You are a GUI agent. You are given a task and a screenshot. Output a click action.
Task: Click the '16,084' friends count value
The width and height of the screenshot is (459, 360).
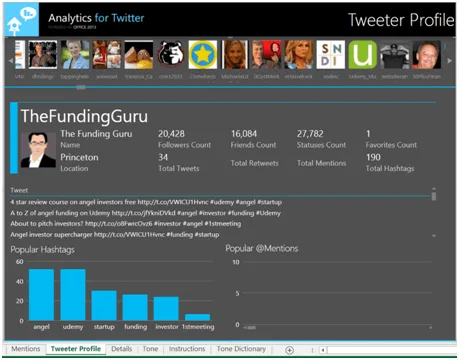pyautogui.click(x=244, y=134)
